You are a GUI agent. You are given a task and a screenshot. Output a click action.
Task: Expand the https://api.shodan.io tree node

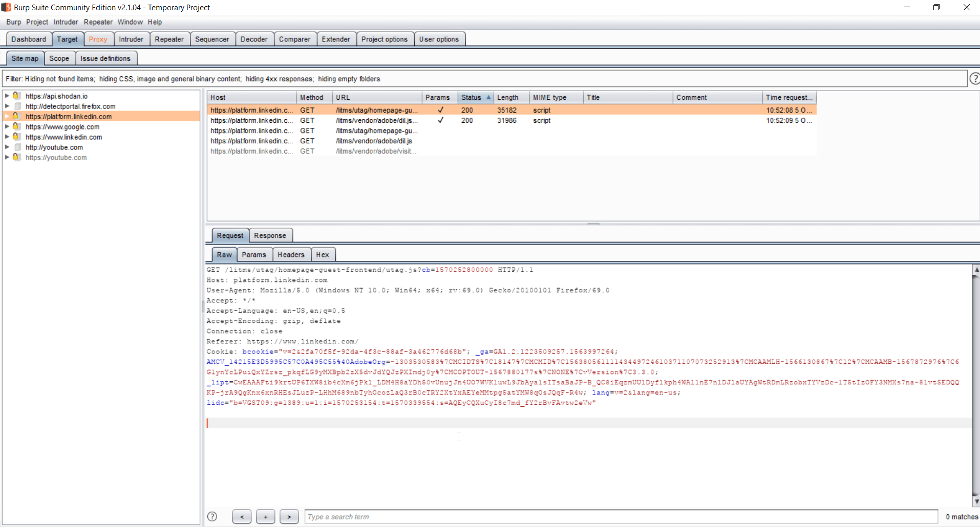7,96
